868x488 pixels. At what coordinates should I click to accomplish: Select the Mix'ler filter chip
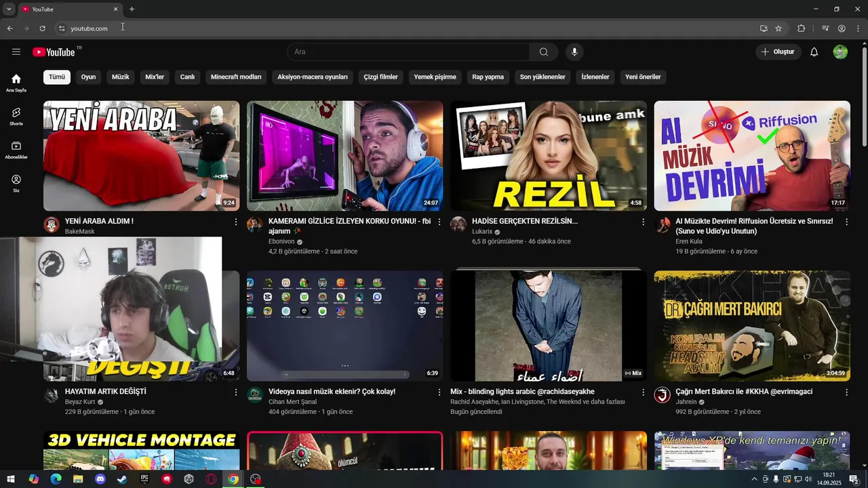155,77
